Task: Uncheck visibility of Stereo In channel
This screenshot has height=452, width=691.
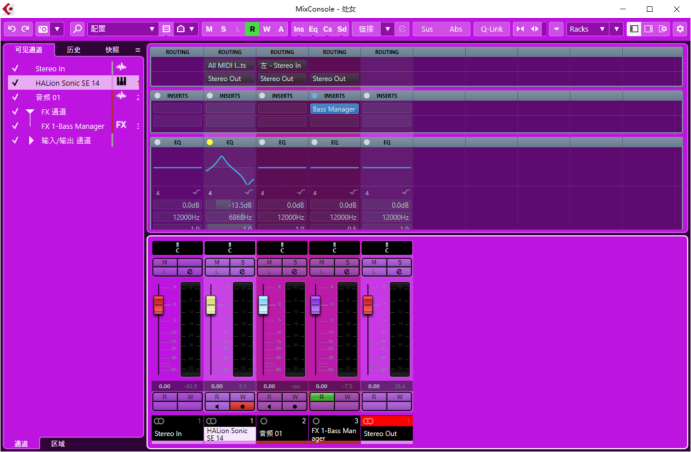Action: click(x=15, y=69)
